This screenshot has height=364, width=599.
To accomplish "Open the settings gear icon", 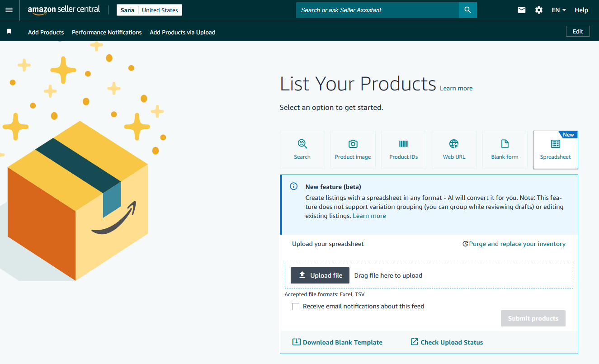I will 539,10.
